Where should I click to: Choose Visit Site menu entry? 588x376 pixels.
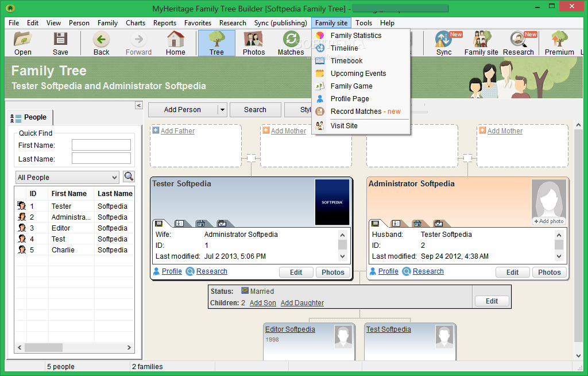pyautogui.click(x=344, y=126)
